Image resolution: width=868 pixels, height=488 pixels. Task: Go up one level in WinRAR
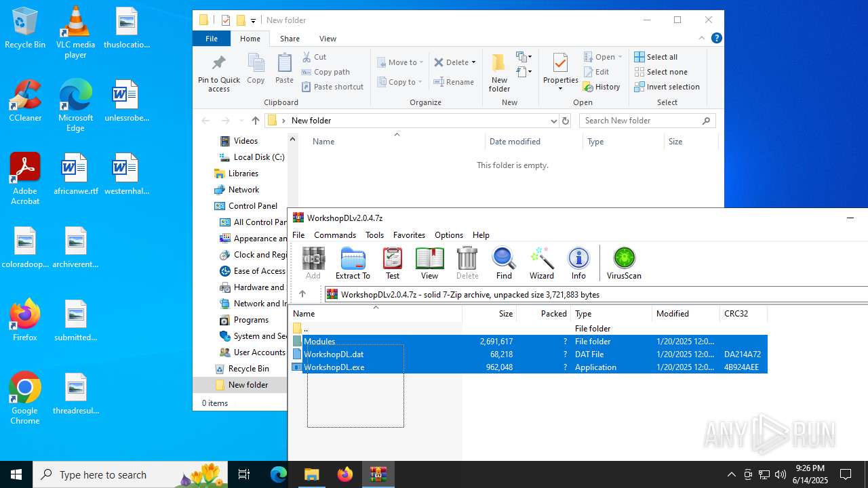click(x=302, y=294)
